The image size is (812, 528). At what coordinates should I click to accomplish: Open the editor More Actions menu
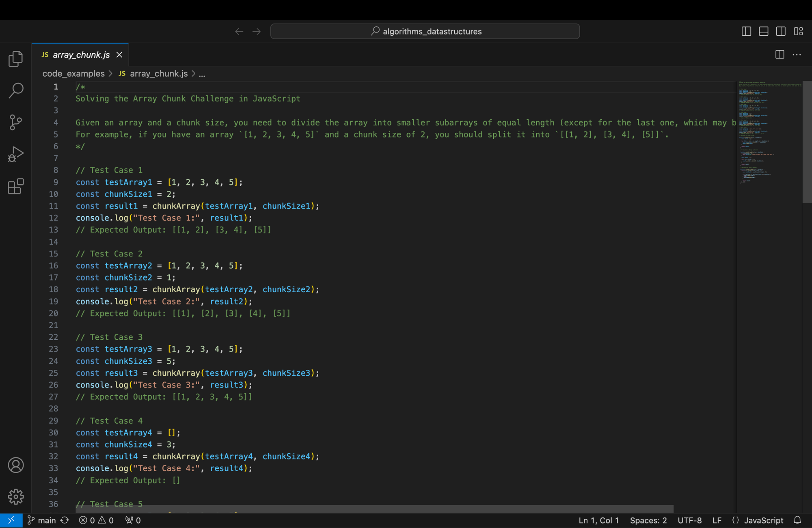click(797, 54)
